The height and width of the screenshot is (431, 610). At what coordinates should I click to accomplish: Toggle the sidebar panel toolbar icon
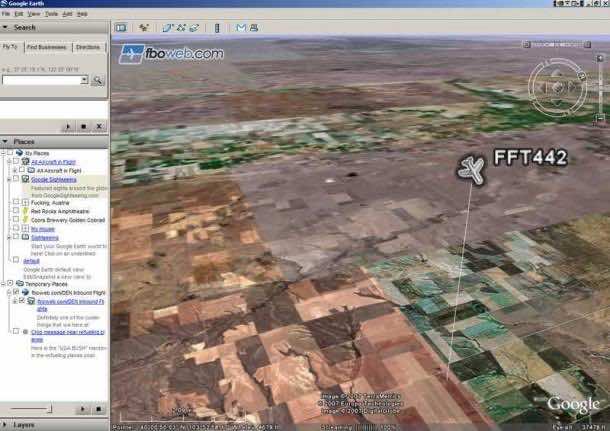pos(121,27)
